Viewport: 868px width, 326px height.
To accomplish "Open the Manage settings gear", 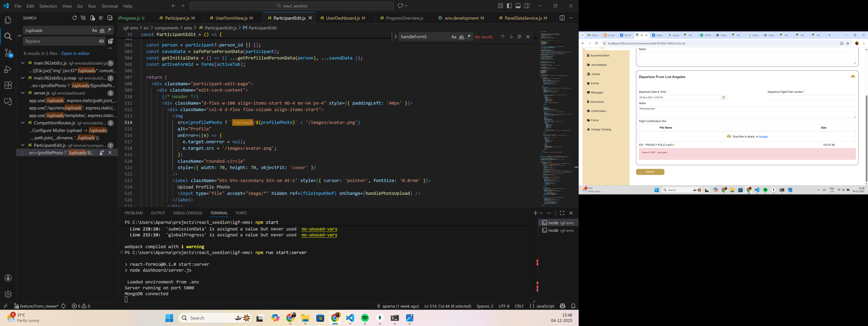I will (x=8, y=294).
